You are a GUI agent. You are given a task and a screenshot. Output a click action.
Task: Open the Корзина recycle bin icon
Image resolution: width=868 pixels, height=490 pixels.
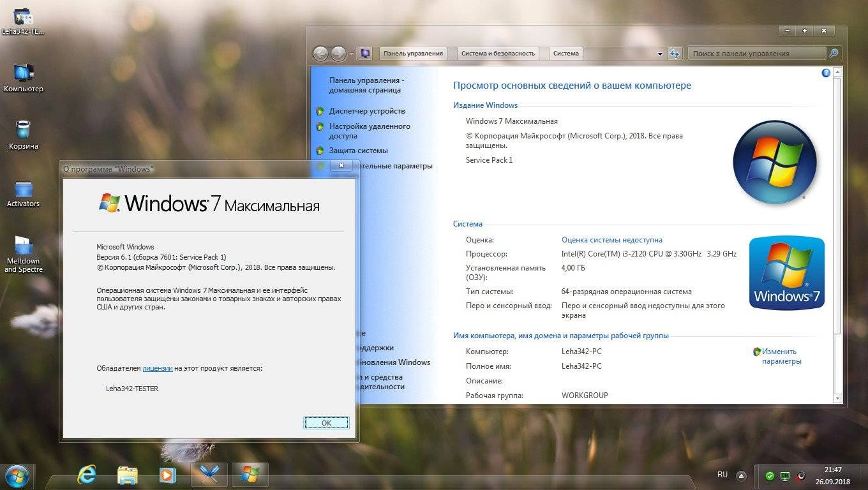pos(23,135)
